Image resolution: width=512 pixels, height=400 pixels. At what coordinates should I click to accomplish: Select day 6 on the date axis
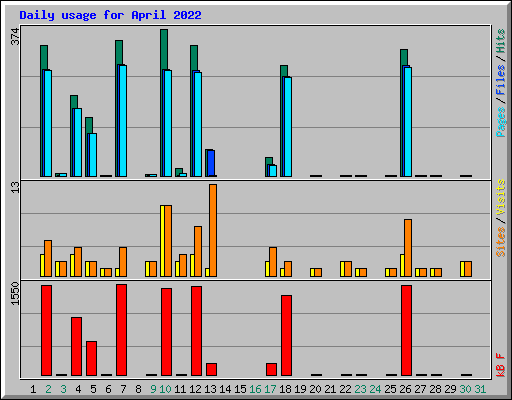coord(108,389)
